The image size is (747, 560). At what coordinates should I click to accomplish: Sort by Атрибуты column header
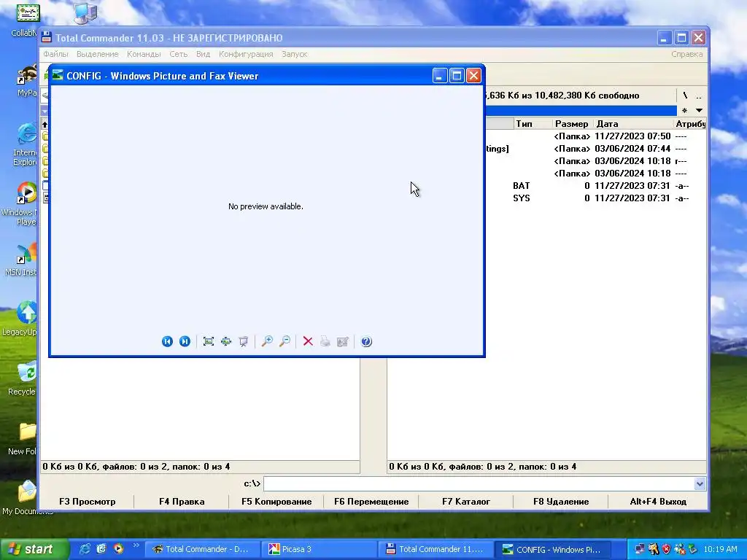tap(690, 124)
